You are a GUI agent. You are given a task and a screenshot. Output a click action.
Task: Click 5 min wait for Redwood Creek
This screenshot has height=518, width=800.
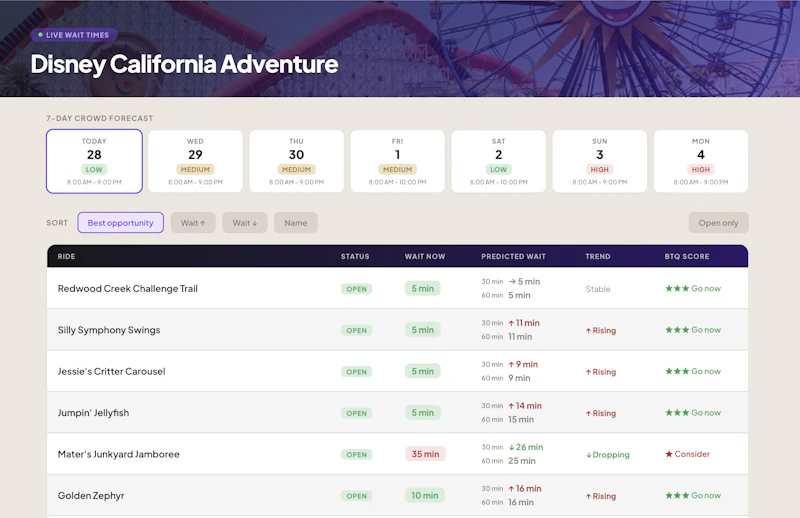(x=423, y=288)
